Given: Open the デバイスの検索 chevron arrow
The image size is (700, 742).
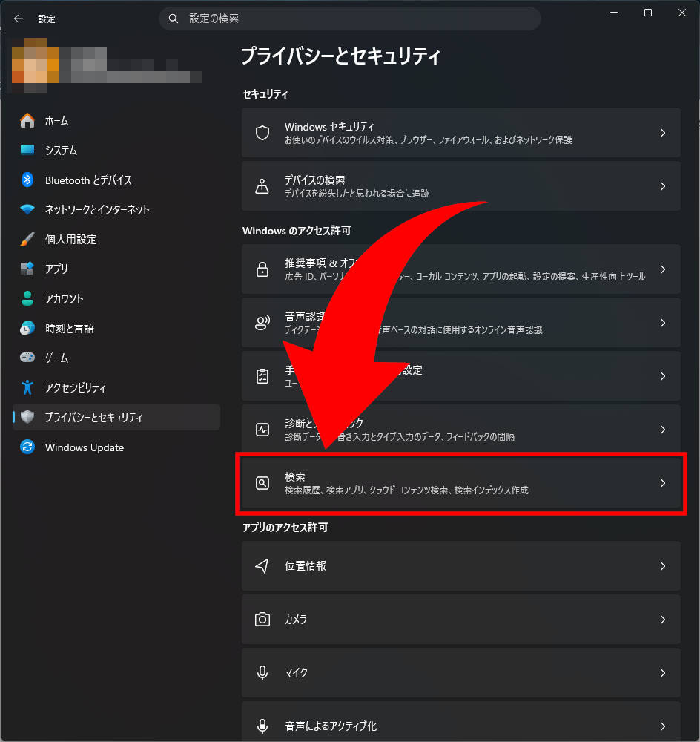Looking at the screenshot, I should click(663, 186).
